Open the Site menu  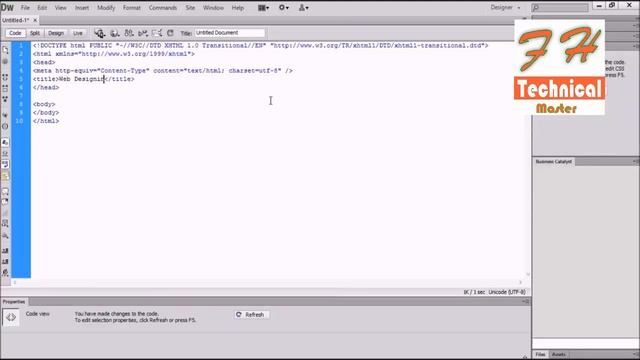[190, 8]
